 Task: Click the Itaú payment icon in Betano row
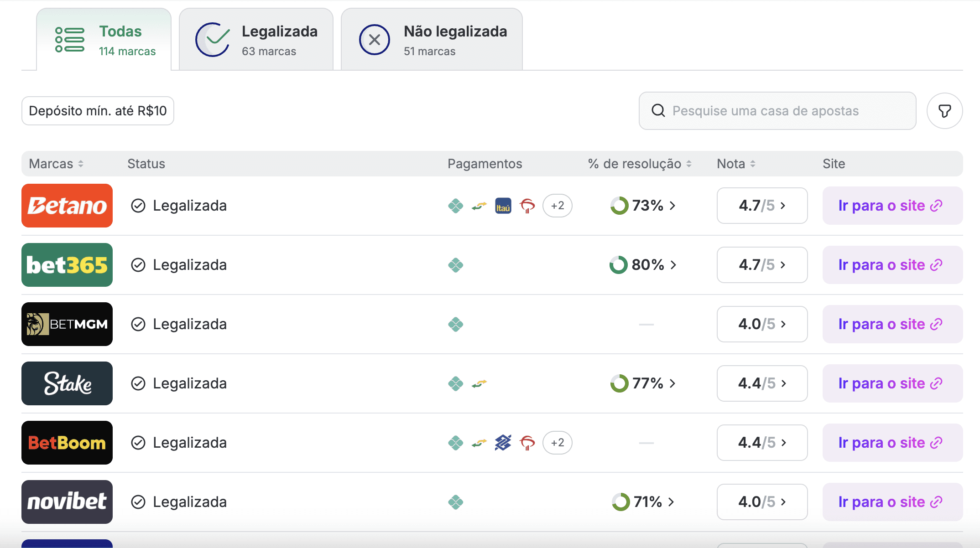click(503, 206)
